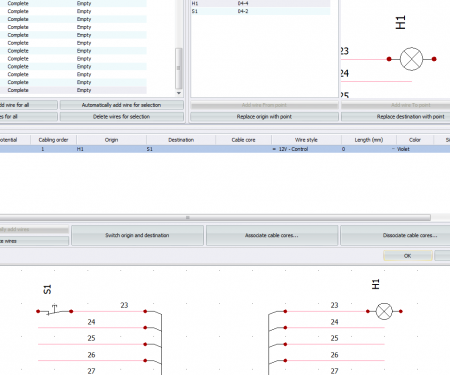This screenshot has height=375, width=450.
Task: Select wire row with origin H1
Action: coord(225,149)
